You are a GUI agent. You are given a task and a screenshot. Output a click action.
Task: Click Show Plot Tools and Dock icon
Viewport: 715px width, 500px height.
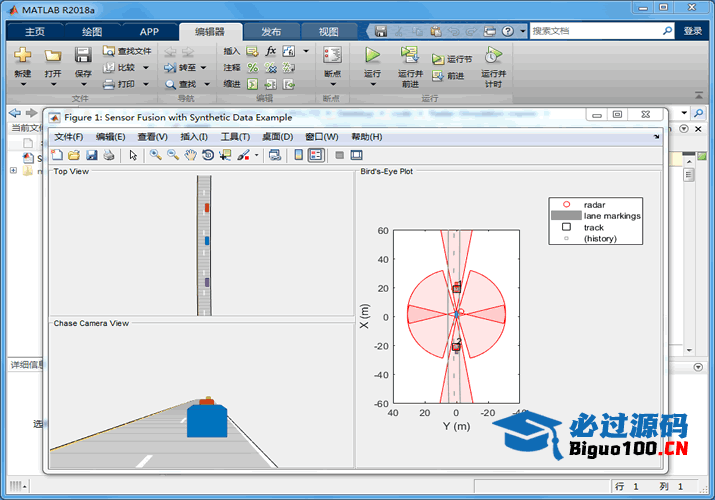[357, 155]
